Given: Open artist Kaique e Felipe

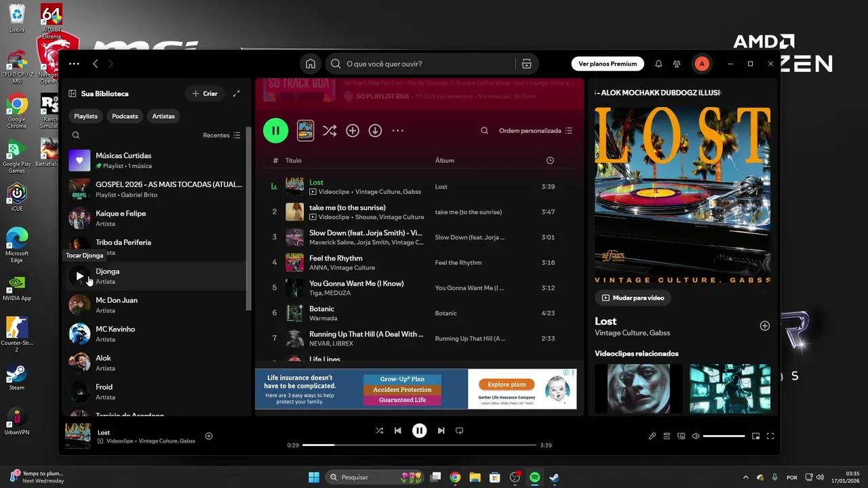Looking at the screenshot, I should (155, 218).
